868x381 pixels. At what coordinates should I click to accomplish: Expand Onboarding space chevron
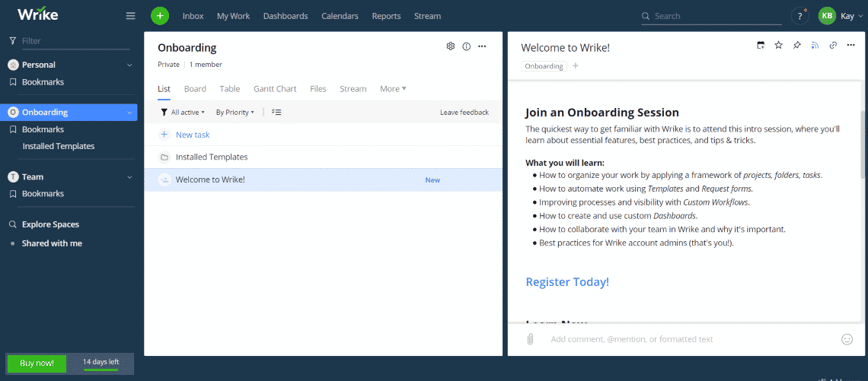129,113
